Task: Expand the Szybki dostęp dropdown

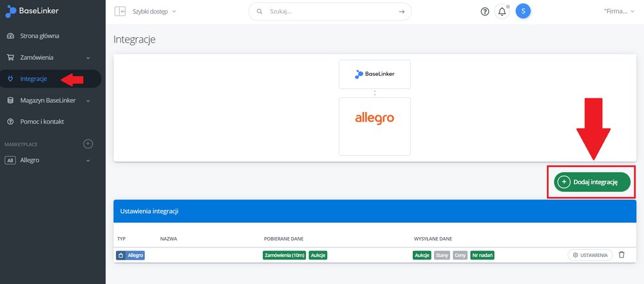Action: pos(154,12)
